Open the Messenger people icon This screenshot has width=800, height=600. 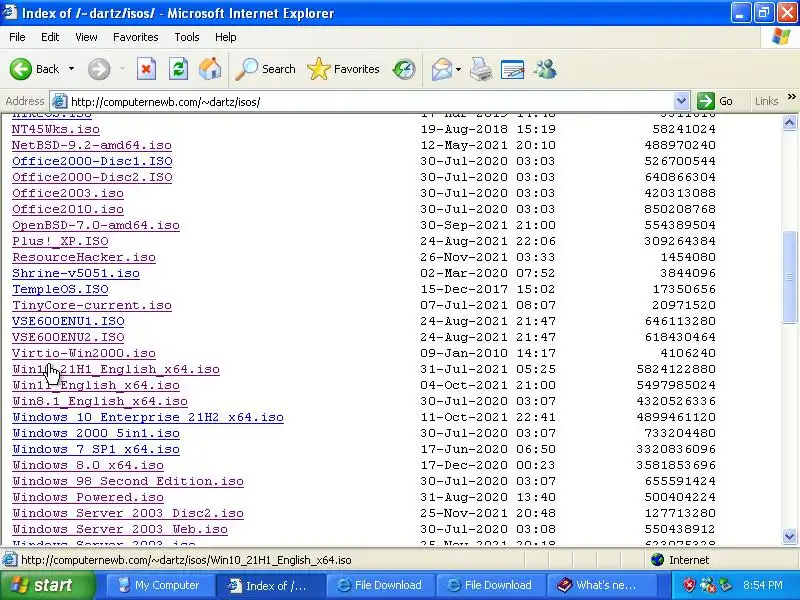545,69
